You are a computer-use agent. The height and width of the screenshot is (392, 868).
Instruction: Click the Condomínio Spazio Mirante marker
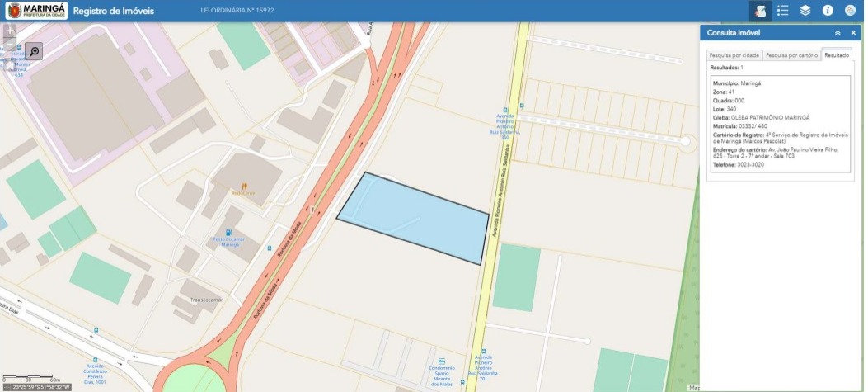[x=442, y=361]
